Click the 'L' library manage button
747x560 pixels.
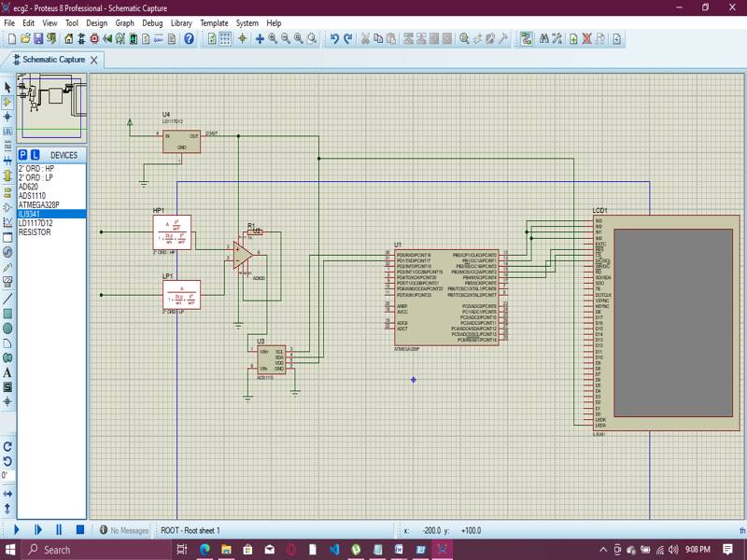click(x=35, y=155)
